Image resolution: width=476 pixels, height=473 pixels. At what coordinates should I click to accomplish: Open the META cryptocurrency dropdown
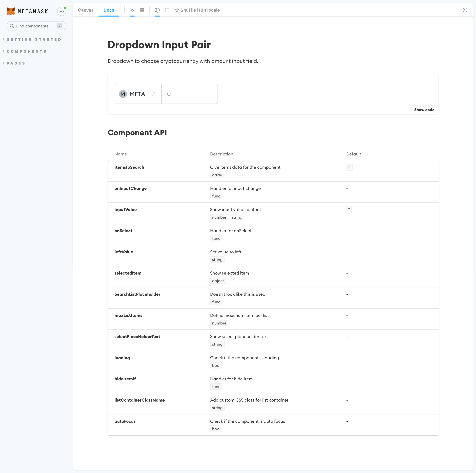coord(138,94)
